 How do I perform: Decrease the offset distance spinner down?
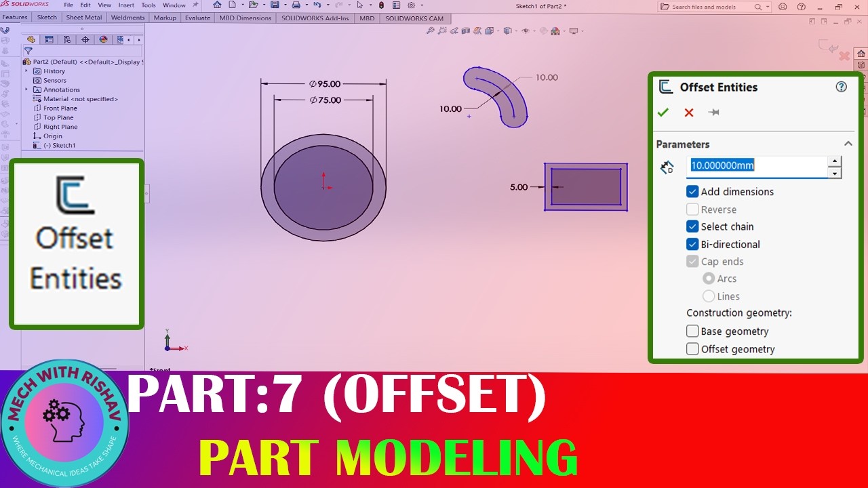click(835, 173)
